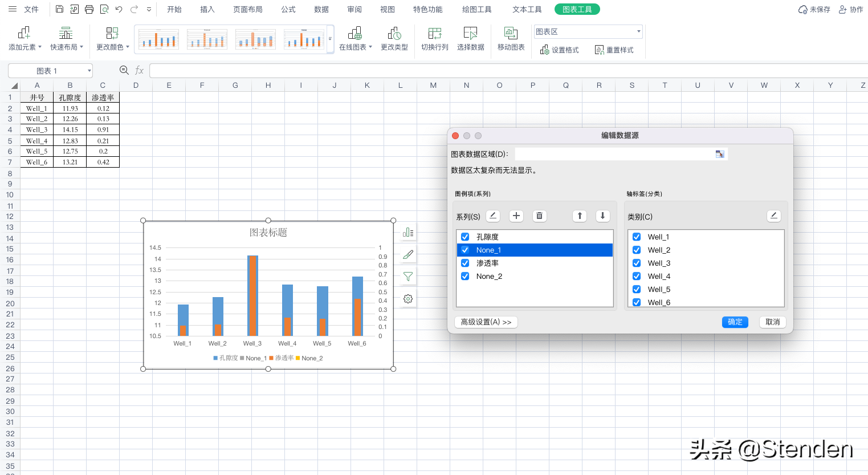Click the undo arrow icon

tap(119, 9)
